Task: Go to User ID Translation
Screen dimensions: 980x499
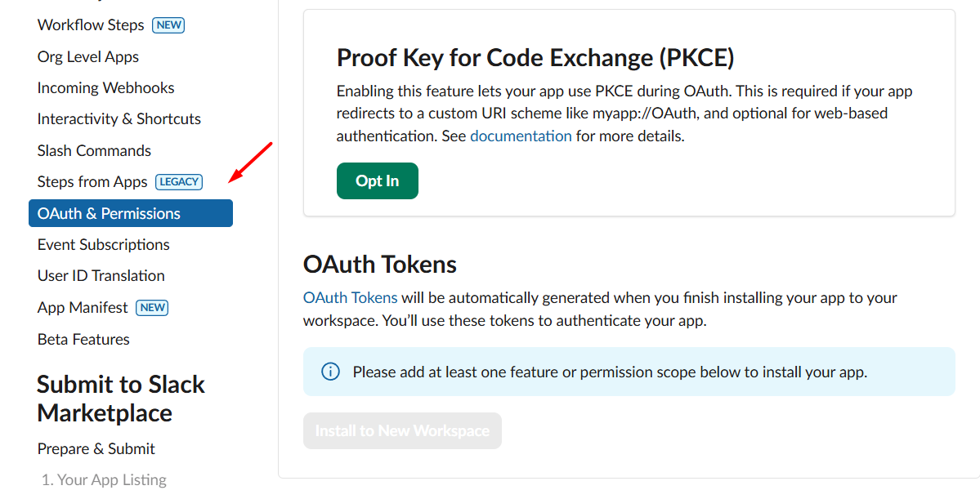Action: [x=101, y=275]
